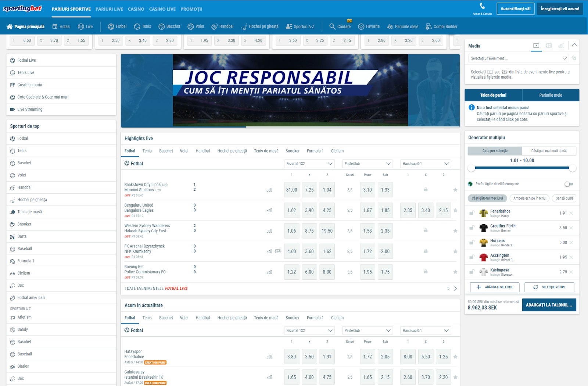Image resolution: width=588 pixels, height=386 pixels.
Task: Open TOATE EVENIMENTELE FOTBAL LIVE link
Action: click(x=155, y=288)
